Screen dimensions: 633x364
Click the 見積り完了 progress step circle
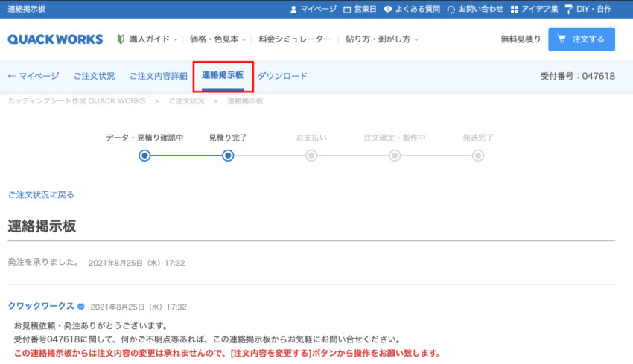coord(228,155)
